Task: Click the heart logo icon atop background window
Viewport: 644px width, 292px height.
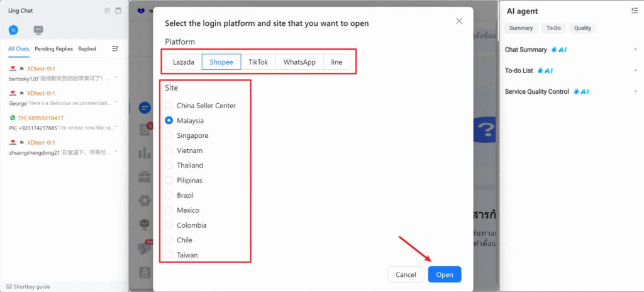Action: [142, 11]
